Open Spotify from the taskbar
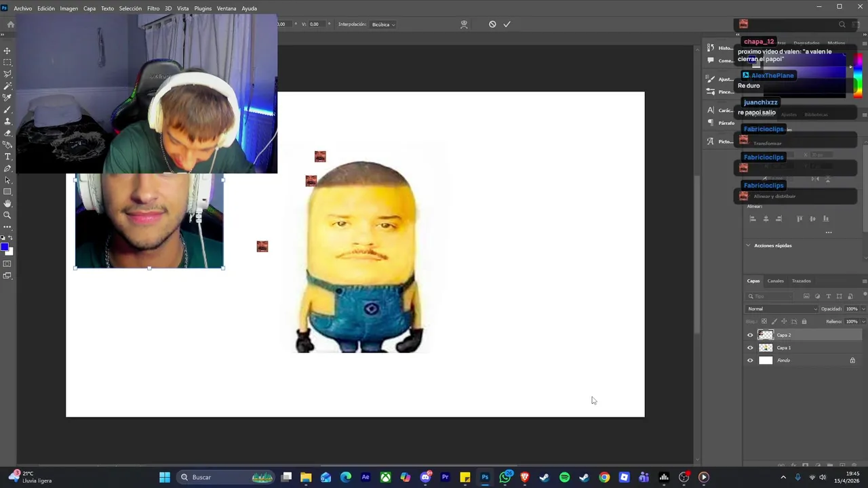Viewport: 868px width, 488px height. 564,477
